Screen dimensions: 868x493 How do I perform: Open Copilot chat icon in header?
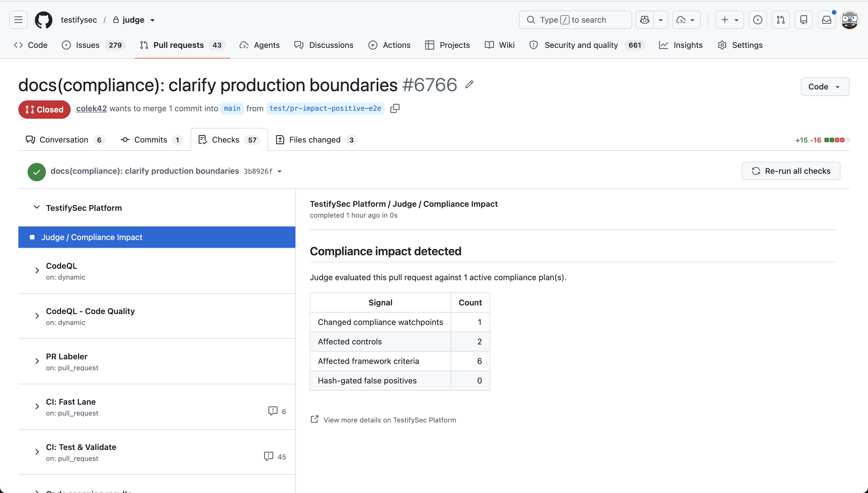point(645,20)
